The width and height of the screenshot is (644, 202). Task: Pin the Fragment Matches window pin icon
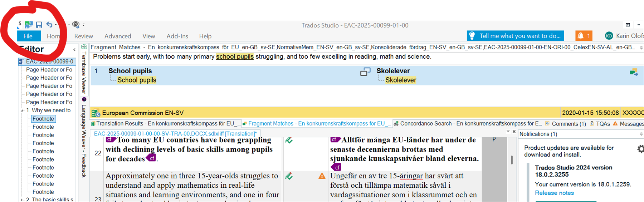641,48
